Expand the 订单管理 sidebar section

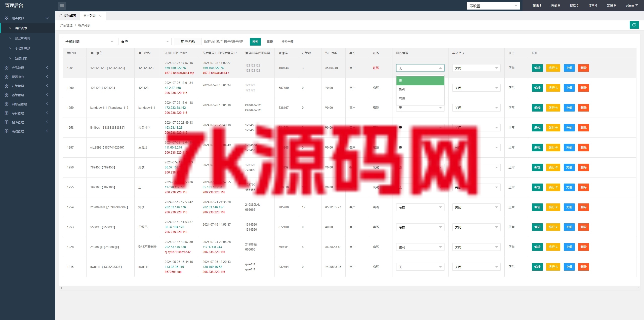click(x=28, y=86)
